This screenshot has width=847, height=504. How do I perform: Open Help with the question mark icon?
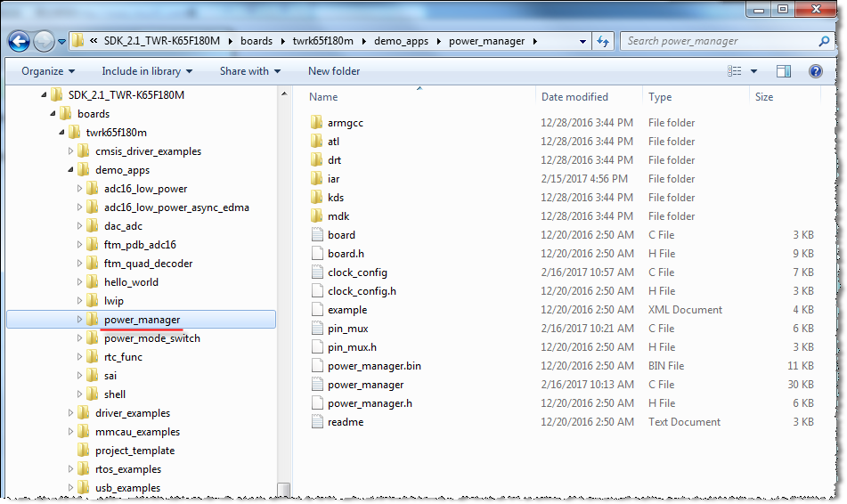816,71
